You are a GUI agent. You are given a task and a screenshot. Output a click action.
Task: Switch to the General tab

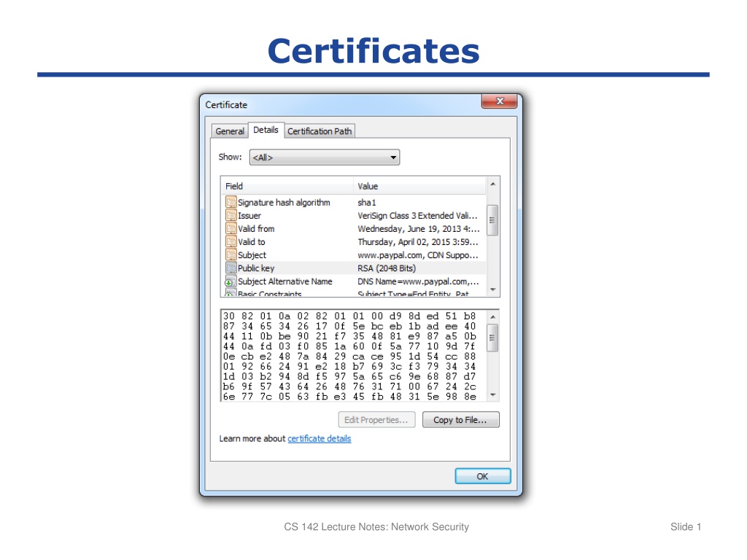[230, 131]
